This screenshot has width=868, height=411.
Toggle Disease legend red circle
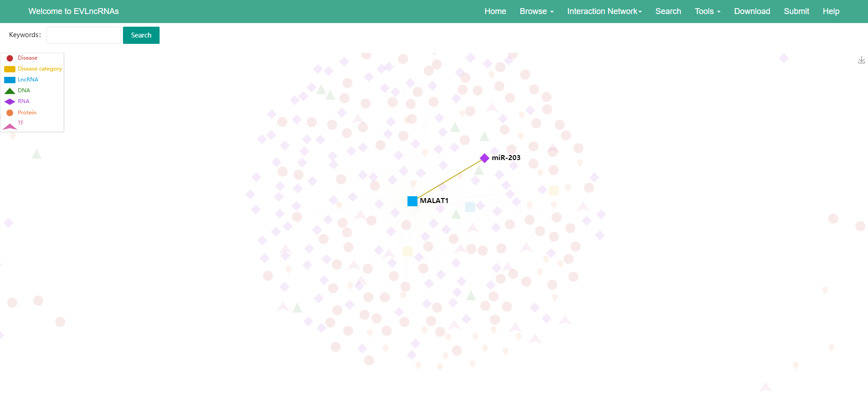[9, 58]
